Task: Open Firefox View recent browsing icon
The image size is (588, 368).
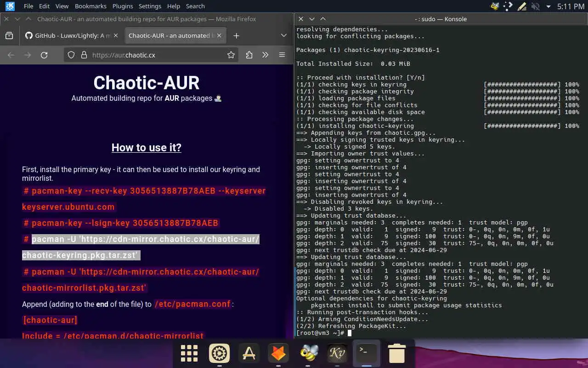Action: [9, 35]
